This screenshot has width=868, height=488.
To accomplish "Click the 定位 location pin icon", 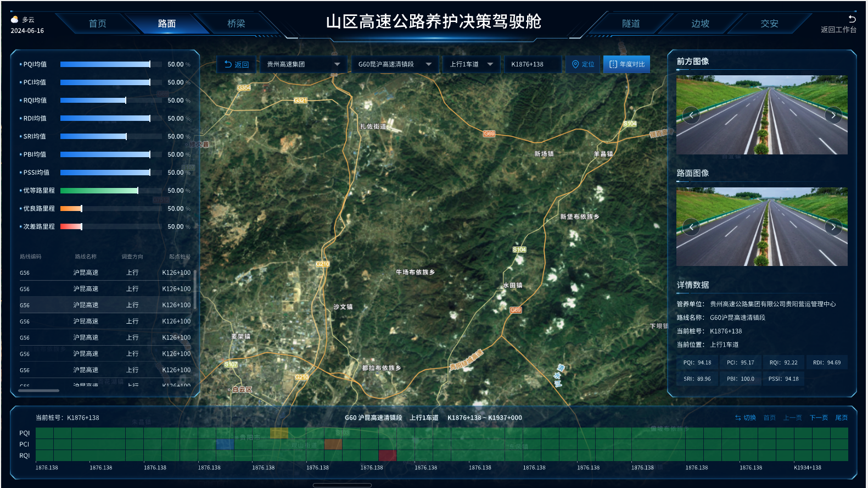I will 575,64.
